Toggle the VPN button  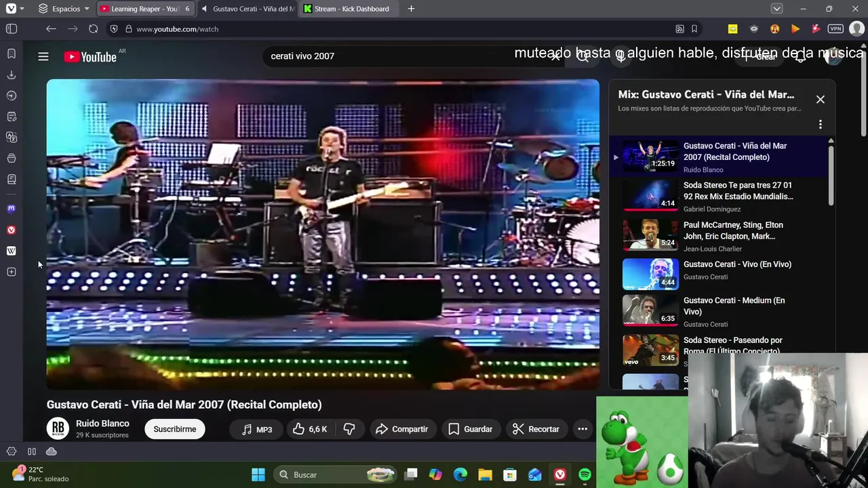coord(835,29)
